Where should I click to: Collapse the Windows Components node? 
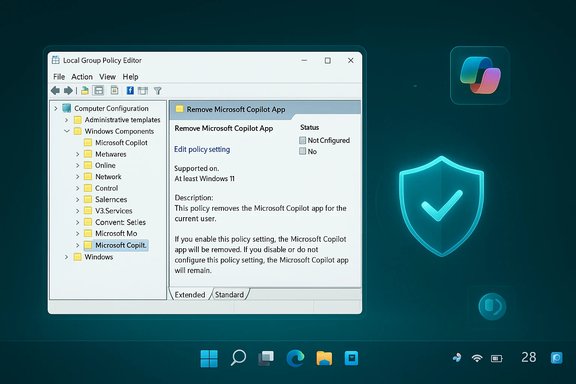[x=66, y=131]
